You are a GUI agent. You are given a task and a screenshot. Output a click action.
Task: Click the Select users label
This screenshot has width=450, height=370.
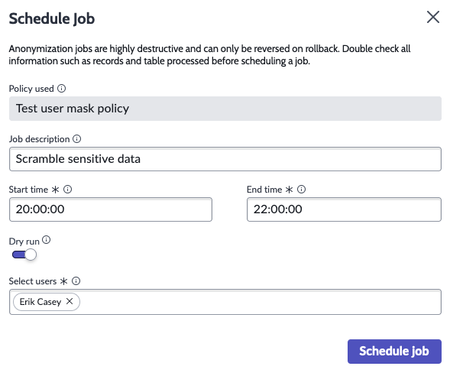[33, 281]
